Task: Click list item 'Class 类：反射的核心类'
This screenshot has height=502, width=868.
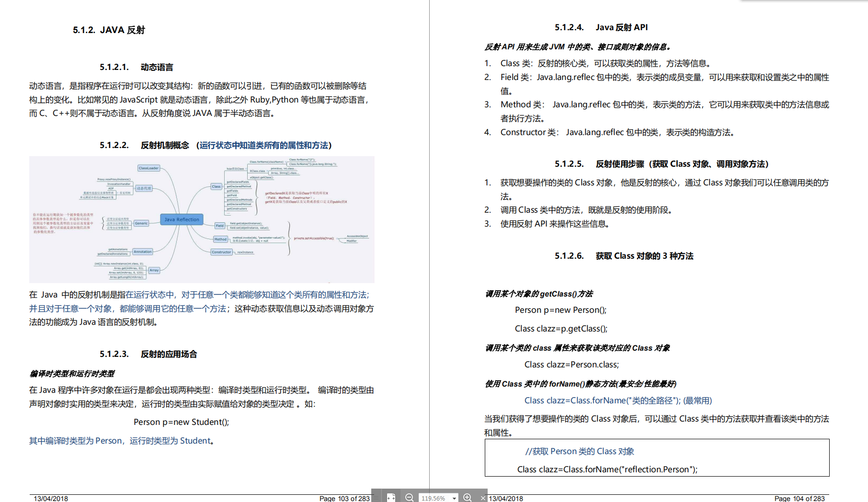Action: click(605, 63)
